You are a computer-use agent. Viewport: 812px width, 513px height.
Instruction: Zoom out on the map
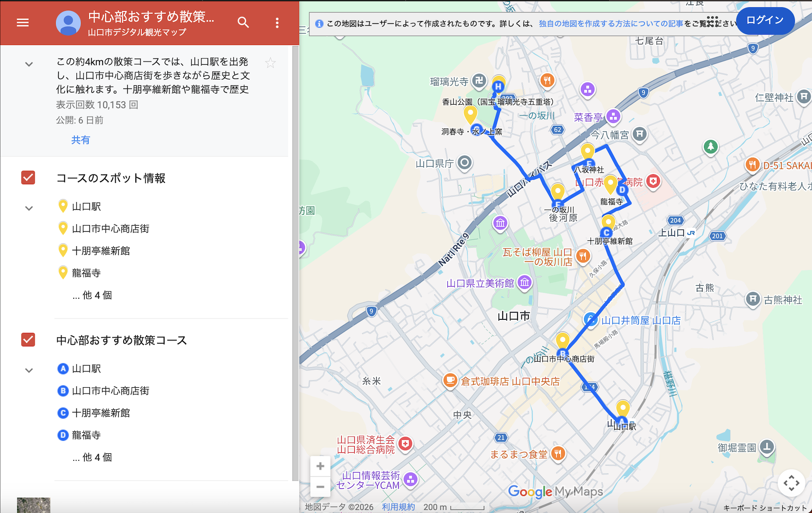(x=320, y=486)
